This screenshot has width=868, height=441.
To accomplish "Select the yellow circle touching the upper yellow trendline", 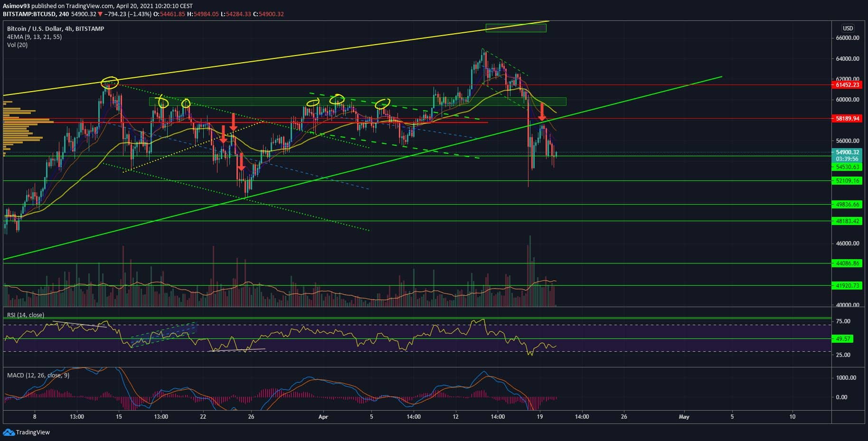I will pos(109,83).
